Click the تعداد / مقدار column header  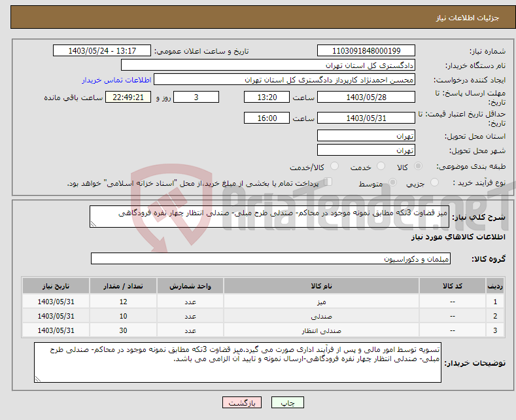[x=123, y=286]
